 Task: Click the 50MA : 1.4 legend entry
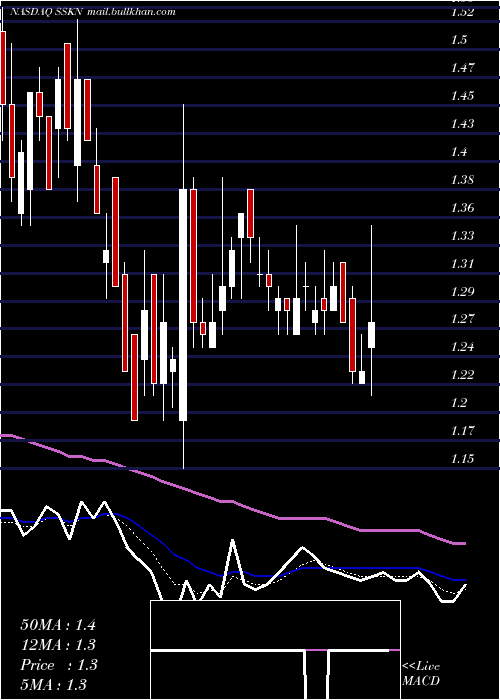pos(58,625)
